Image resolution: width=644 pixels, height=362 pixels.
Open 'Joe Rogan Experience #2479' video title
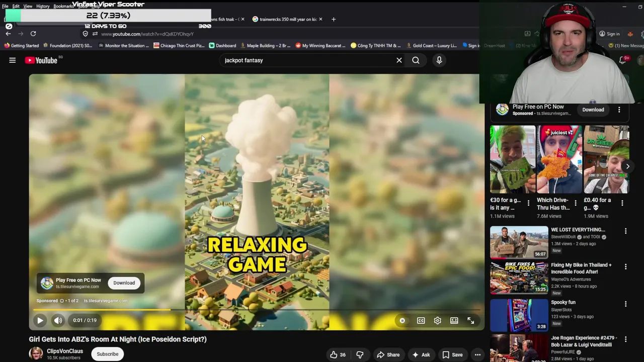(x=584, y=341)
